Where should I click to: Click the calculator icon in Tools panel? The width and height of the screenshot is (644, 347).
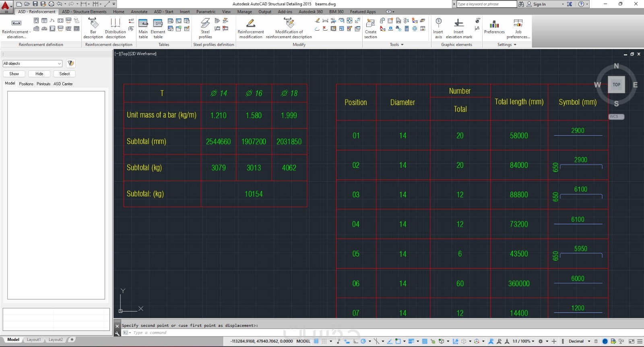click(x=407, y=29)
